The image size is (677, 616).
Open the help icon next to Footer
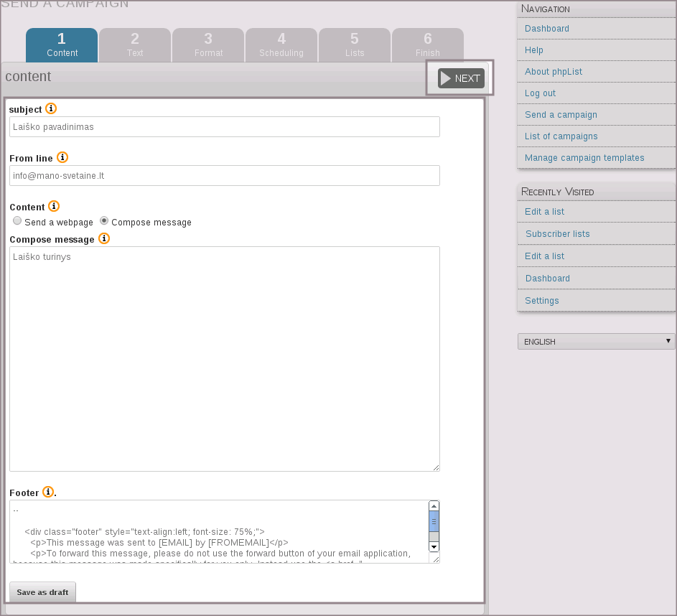(x=48, y=493)
